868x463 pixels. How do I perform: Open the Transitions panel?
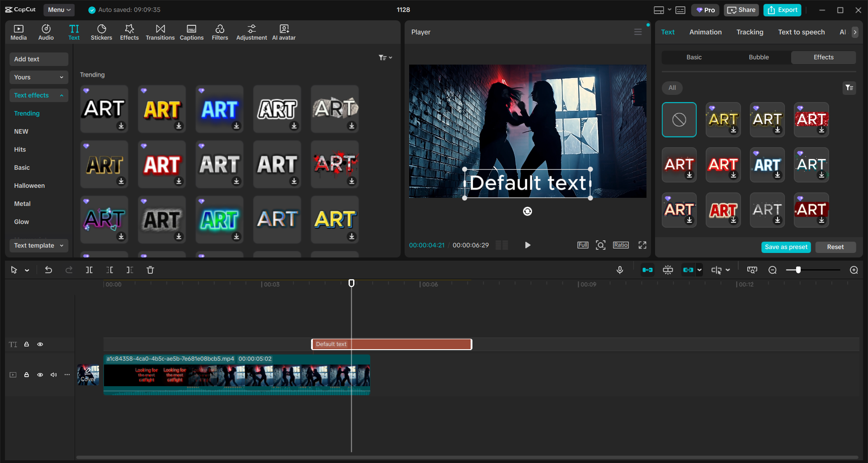click(x=160, y=32)
